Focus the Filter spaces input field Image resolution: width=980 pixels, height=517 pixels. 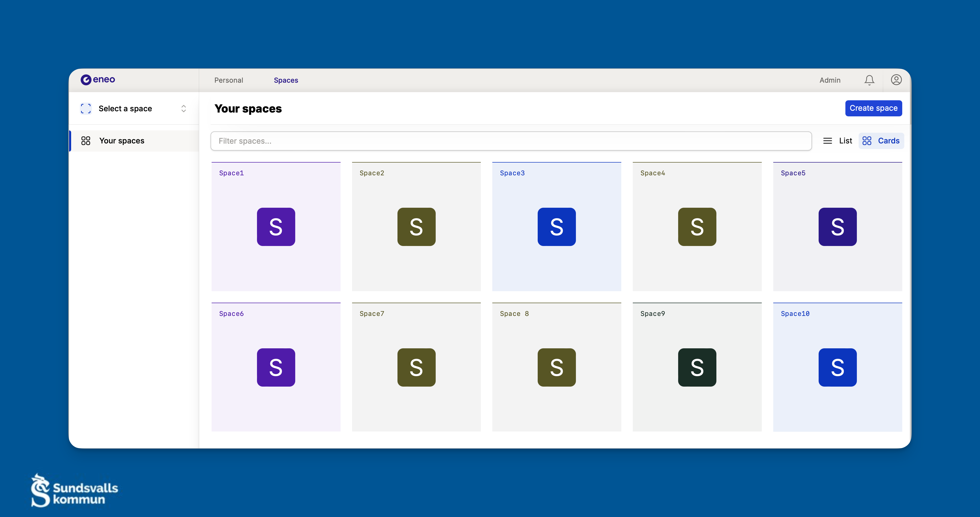pyautogui.click(x=511, y=141)
